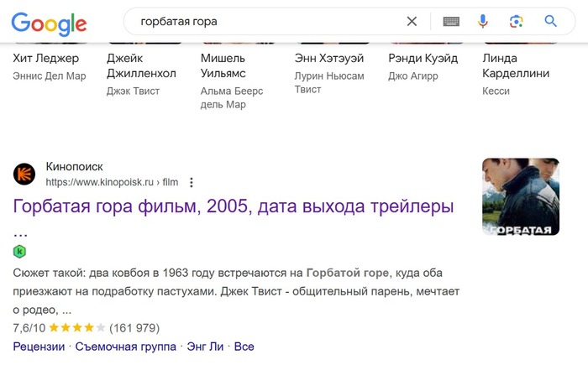This screenshot has width=588, height=365.
Task: Select cast member Энн Хэтэуэй
Action: click(328, 59)
